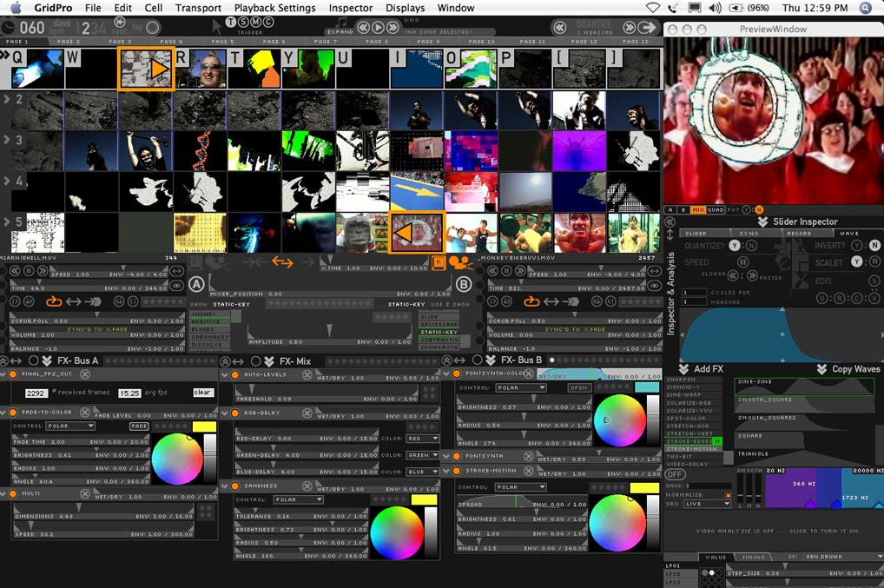Click the orange crossfade arrows icon above the mixer
The width and height of the screenshot is (884, 588).
(x=282, y=261)
